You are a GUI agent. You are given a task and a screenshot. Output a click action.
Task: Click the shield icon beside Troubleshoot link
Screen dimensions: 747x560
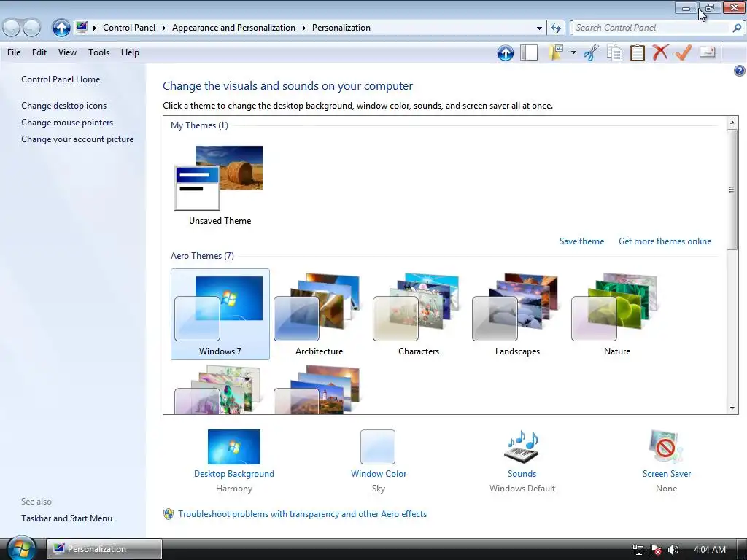(169, 514)
